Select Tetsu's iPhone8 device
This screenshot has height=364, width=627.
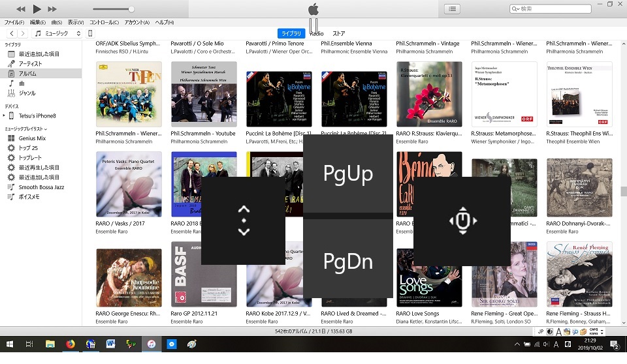pyautogui.click(x=37, y=116)
